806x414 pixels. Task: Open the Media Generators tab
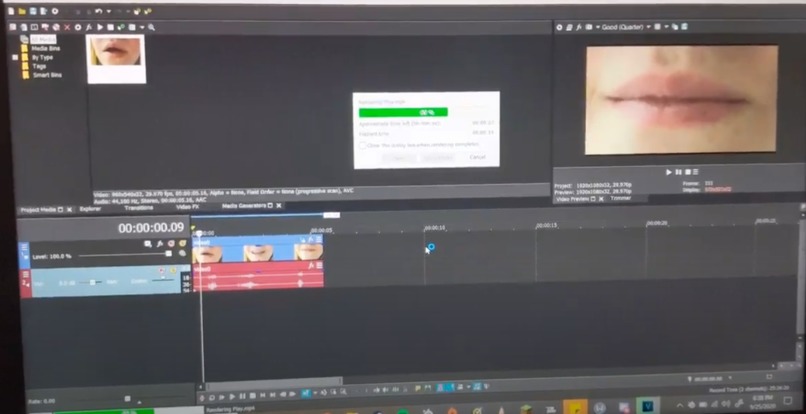click(244, 206)
